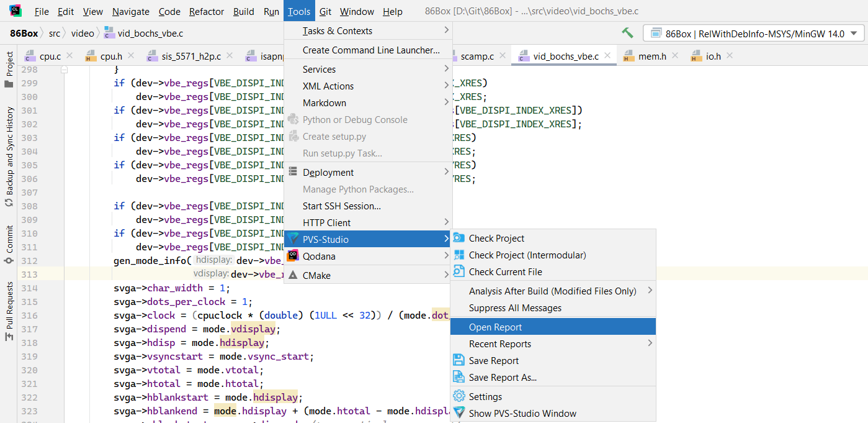Open Pull Requests side panel
Image resolution: width=868 pixels, height=423 pixels.
(9, 311)
